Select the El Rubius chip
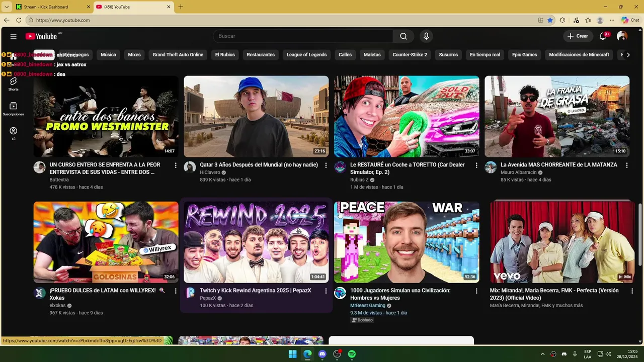This screenshot has width=644, height=362. pos(225,55)
